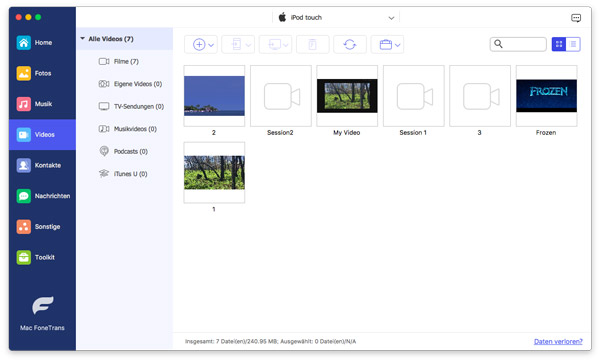Click the export-to-device toolbar icon

click(236, 44)
